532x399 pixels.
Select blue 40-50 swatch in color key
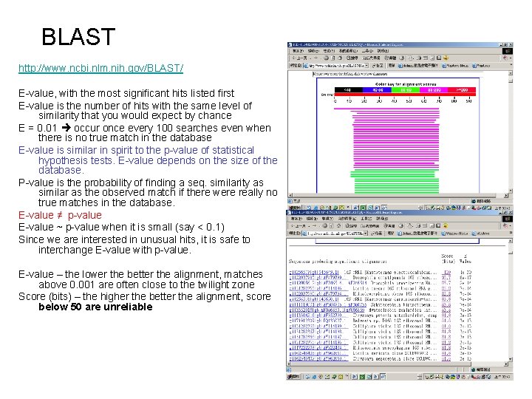pyautogui.click(x=377, y=90)
